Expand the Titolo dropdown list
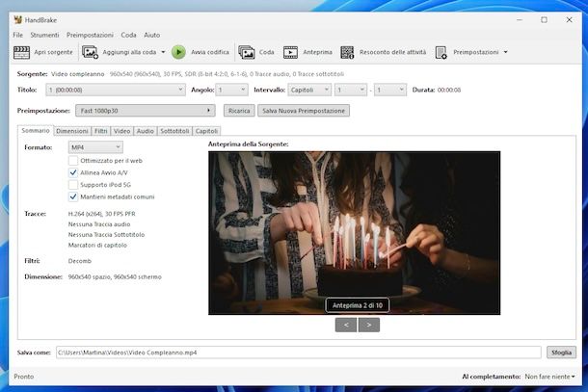 click(114, 90)
